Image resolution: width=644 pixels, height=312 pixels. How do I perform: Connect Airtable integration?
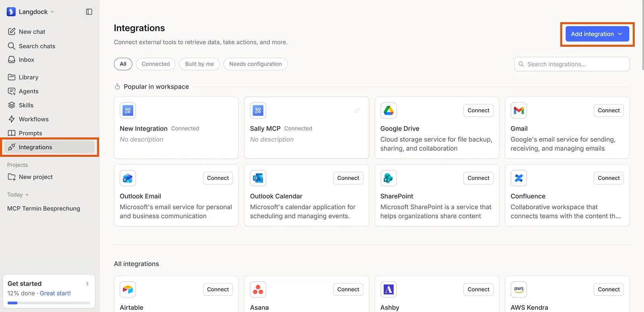[218, 289]
